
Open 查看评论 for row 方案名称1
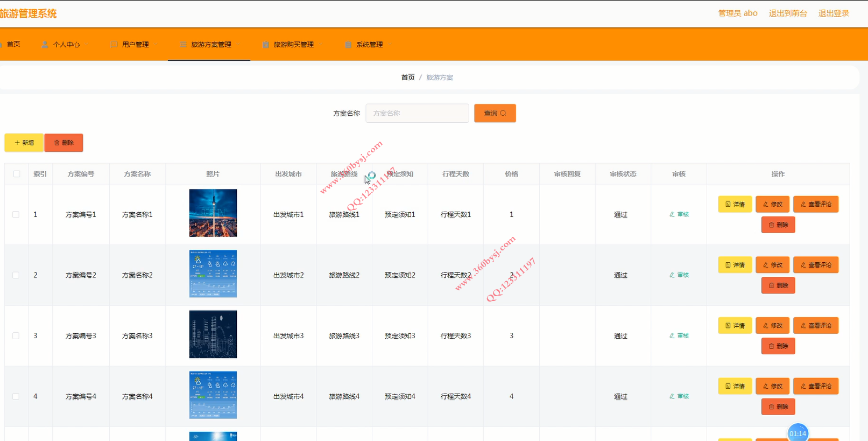pyautogui.click(x=816, y=204)
